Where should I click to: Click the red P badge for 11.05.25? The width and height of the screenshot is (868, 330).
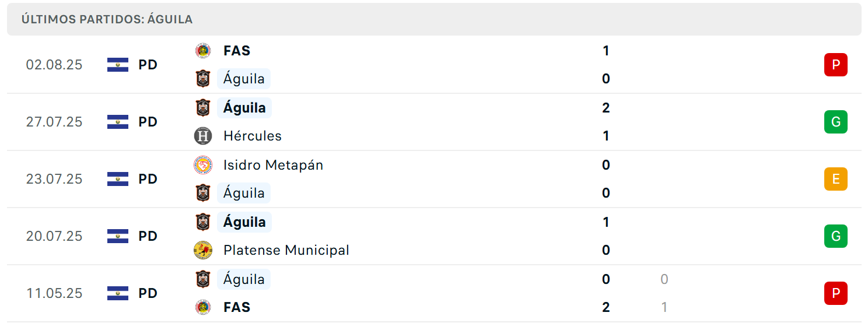point(835,293)
